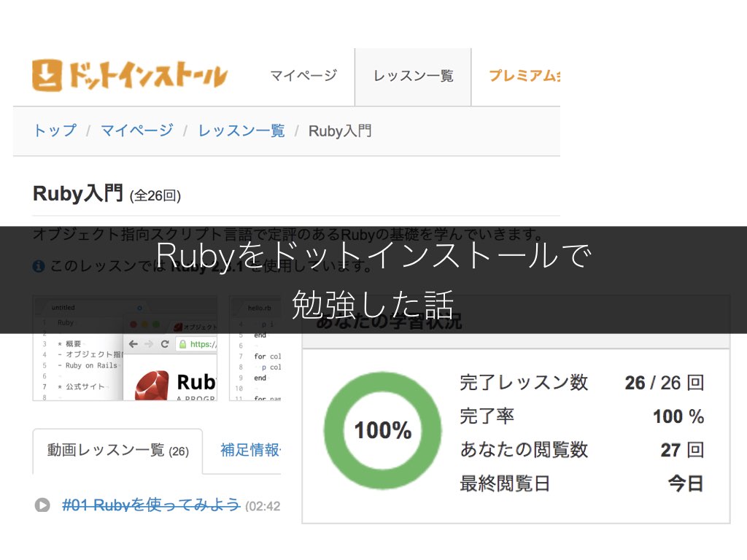Open レッスン一覧 breadcrumb link

point(241,131)
